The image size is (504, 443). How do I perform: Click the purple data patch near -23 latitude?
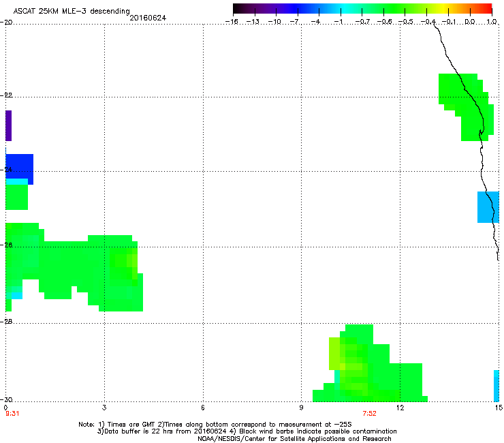8,126
